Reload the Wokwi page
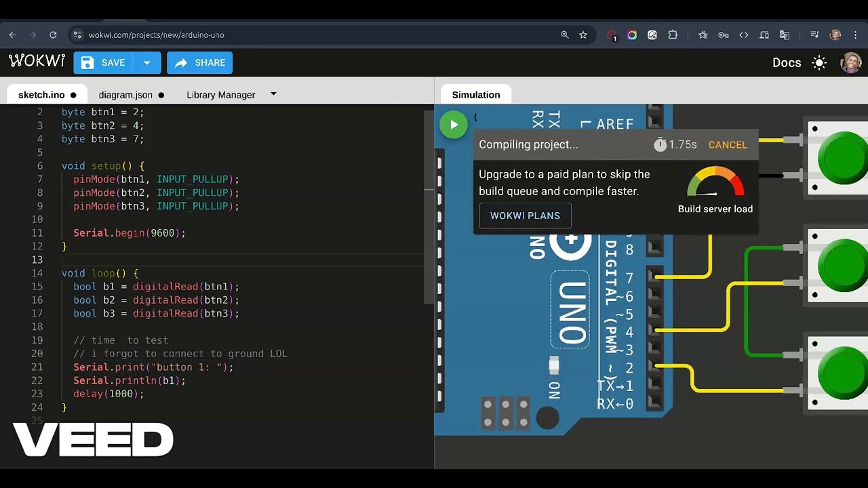Viewport: 868px width, 488px height. (x=53, y=35)
